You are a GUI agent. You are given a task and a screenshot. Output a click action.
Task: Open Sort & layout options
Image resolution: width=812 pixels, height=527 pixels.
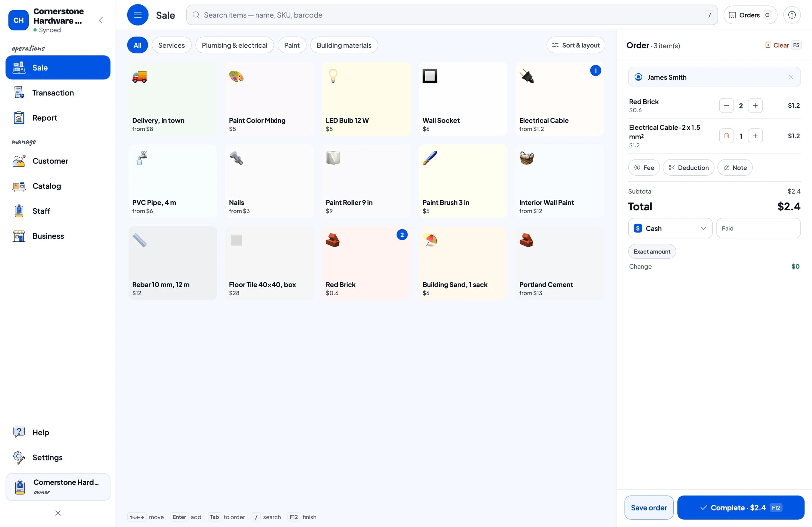tap(576, 45)
